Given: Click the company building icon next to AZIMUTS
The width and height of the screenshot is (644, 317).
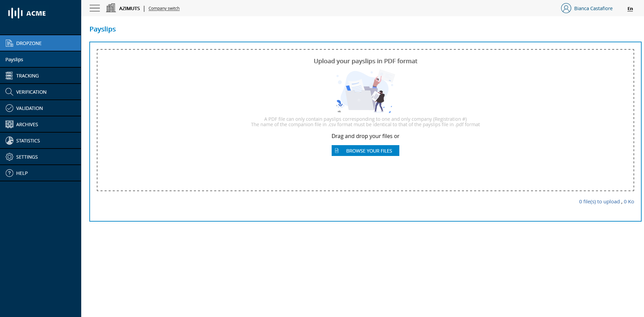Looking at the screenshot, I should click(x=111, y=7).
